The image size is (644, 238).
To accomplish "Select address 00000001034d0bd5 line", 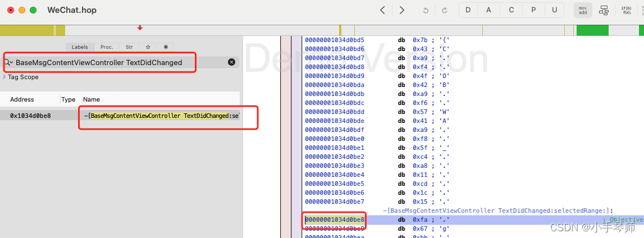I will coord(334,40).
